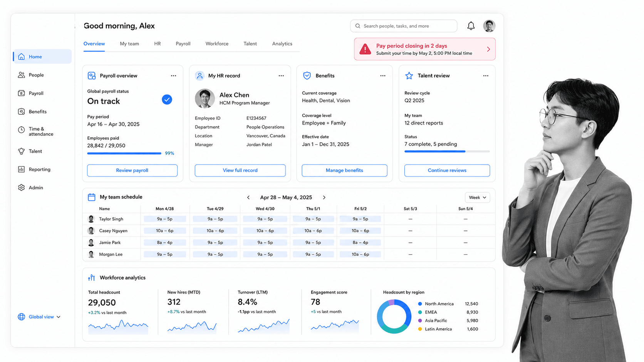Image resolution: width=644 pixels, height=362 pixels.
Task: Go to previous week in schedule
Action: pyautogui.click(x=248, y=197)
